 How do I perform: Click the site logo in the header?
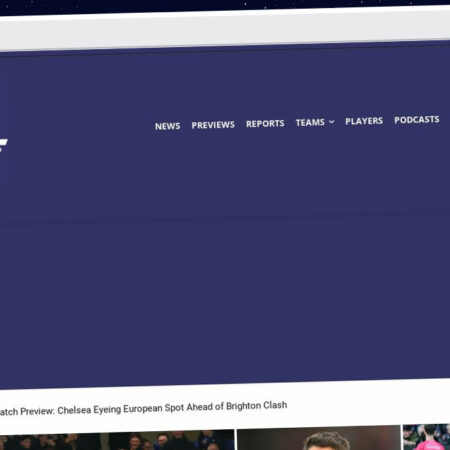[3, 146]
